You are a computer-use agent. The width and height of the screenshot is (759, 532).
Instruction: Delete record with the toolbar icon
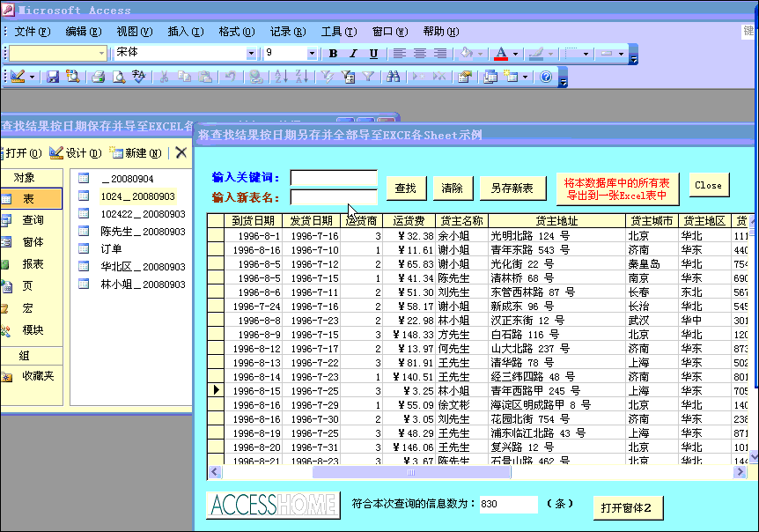(x=439, y=77)
